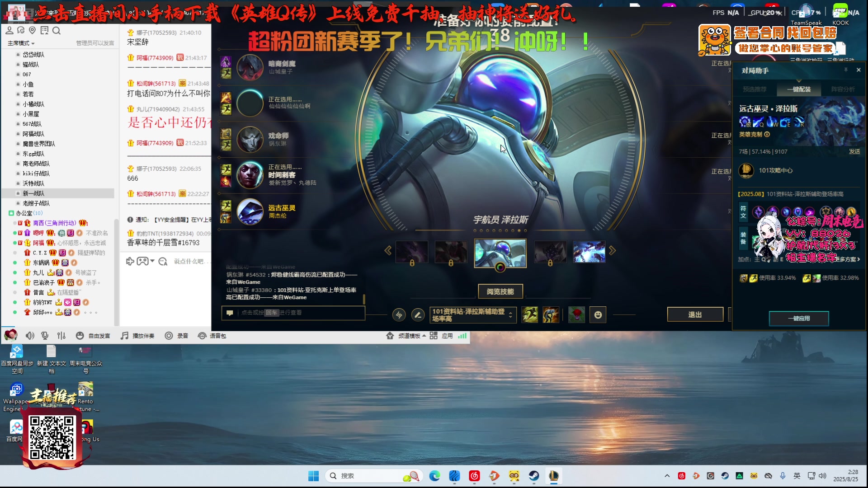Select the 魔兽世界团队 channel
The height and width of the screenshot is (488, 868).
[x=39, y=144]
